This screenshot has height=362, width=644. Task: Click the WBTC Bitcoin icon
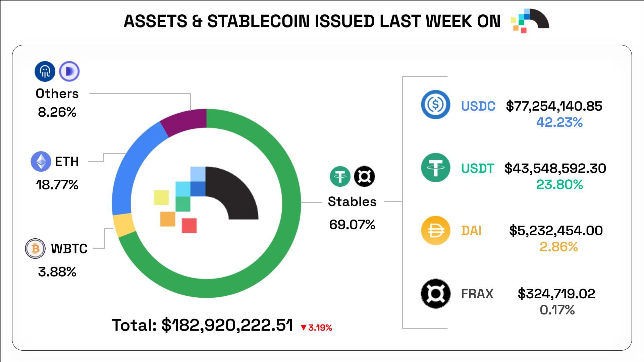point(35,248)
